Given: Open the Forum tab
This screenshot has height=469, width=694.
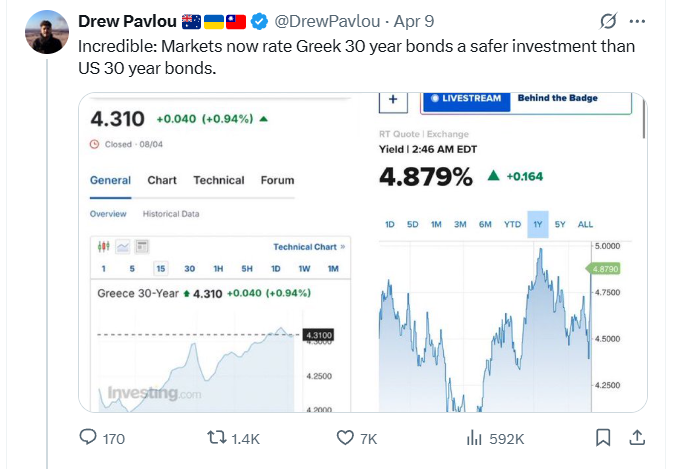Looking at the screenshot, I should point(277,180).
